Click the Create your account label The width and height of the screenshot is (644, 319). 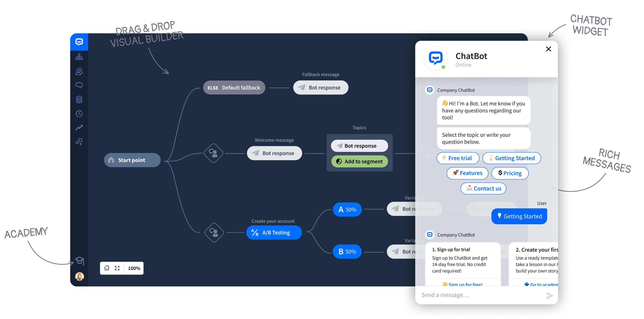point(273,221)
